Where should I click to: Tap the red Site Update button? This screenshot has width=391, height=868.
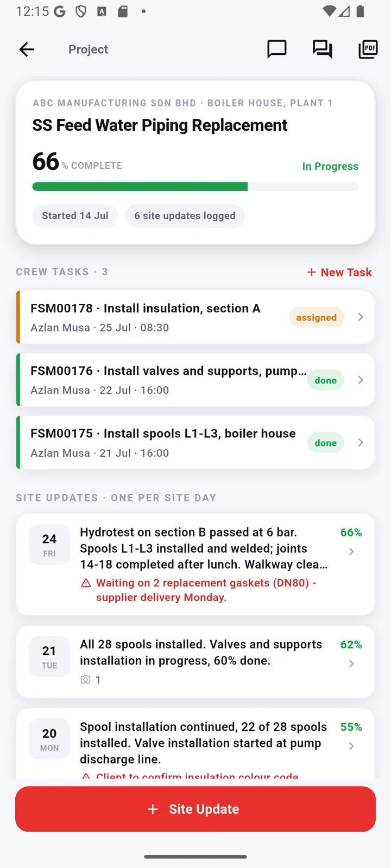pyautogui.click(x=195, y=809)
